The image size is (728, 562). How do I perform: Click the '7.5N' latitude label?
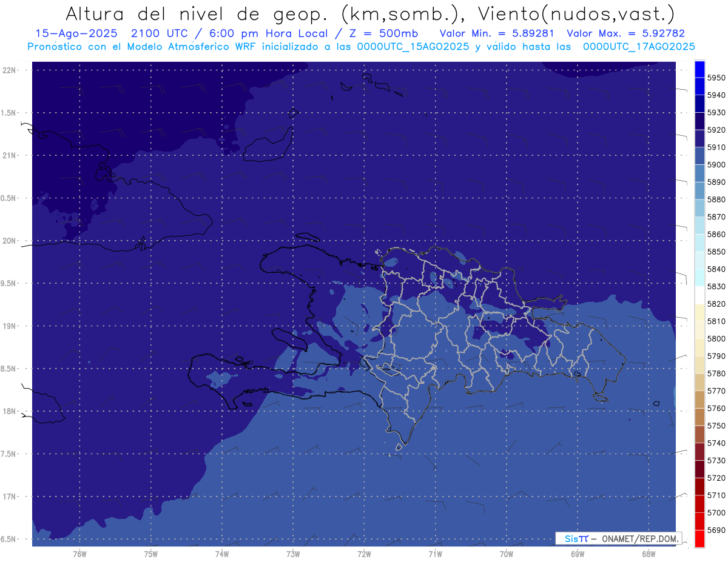point(8,453)
